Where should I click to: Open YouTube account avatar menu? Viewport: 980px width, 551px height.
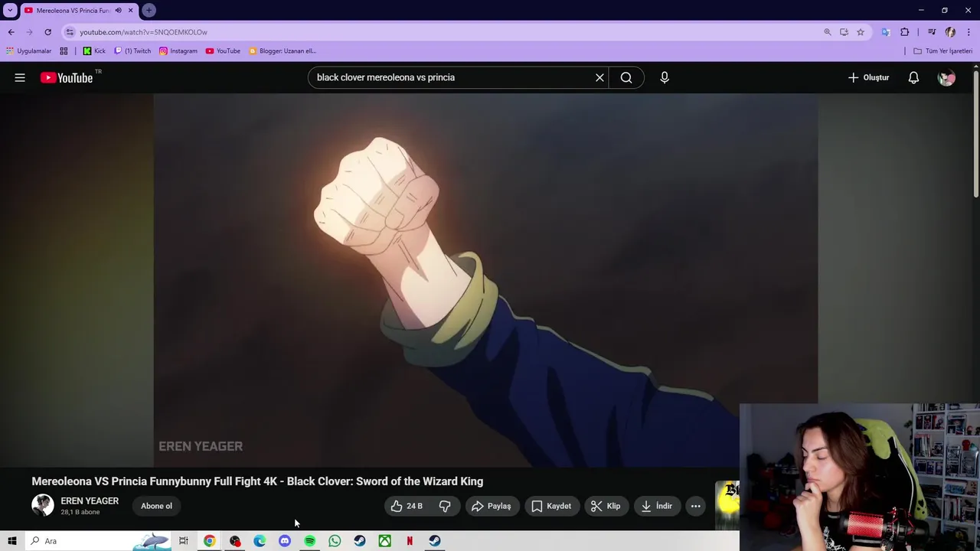946,77
